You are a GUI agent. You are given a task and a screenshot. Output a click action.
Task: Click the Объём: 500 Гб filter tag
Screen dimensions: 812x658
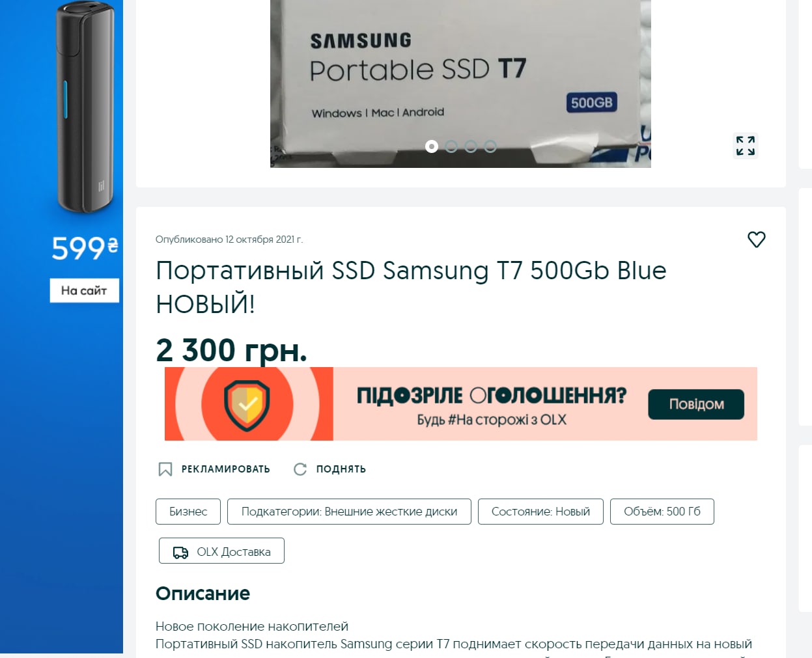click(662, 512)
